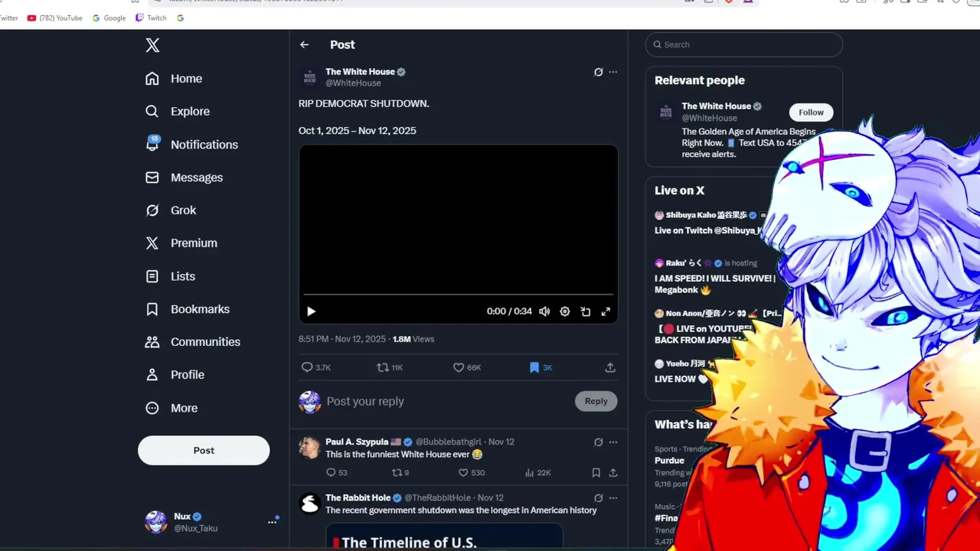Bookmark Paul Szypula's reply

click(596, 473)
